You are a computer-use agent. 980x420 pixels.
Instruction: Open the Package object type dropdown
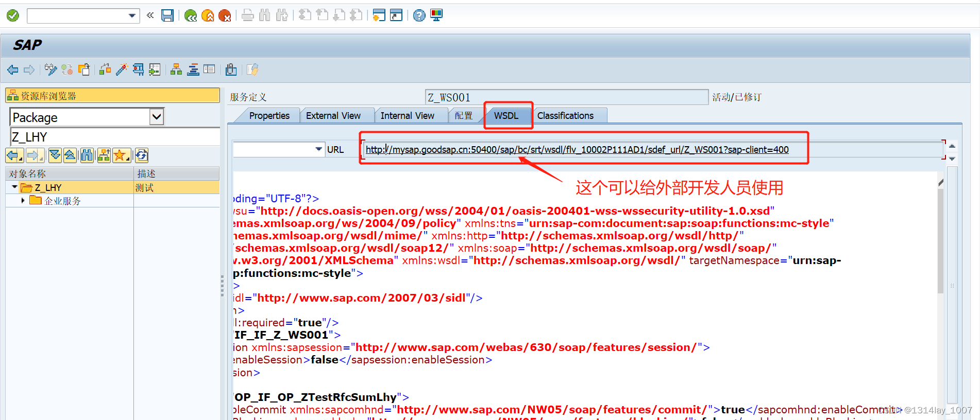tap(157, 117)
